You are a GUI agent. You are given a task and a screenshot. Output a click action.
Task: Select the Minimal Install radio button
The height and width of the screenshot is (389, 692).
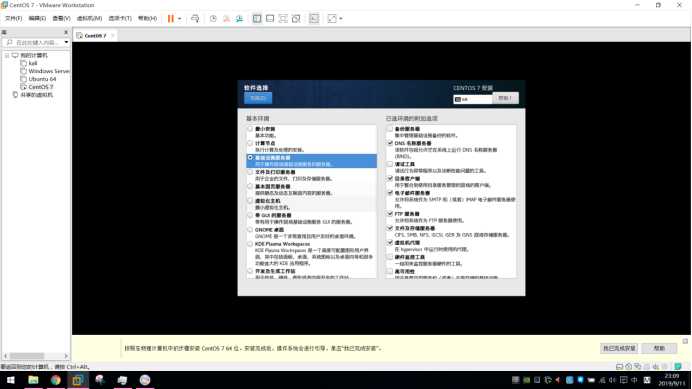[250, 129]
